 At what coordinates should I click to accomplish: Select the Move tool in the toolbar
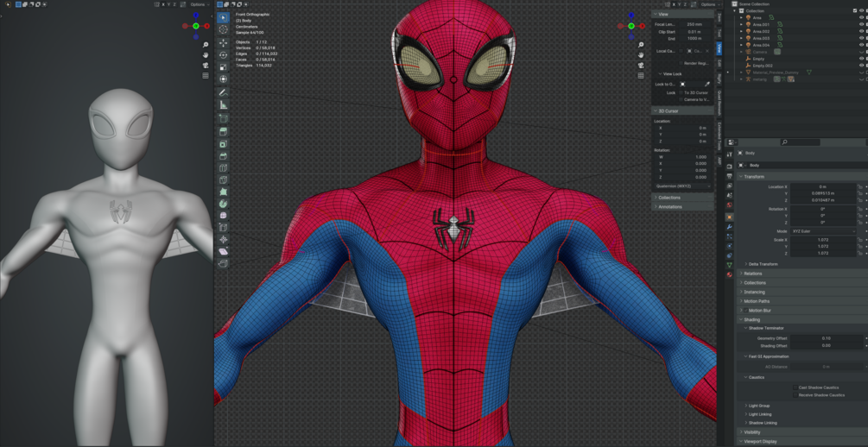pos(224,42)
